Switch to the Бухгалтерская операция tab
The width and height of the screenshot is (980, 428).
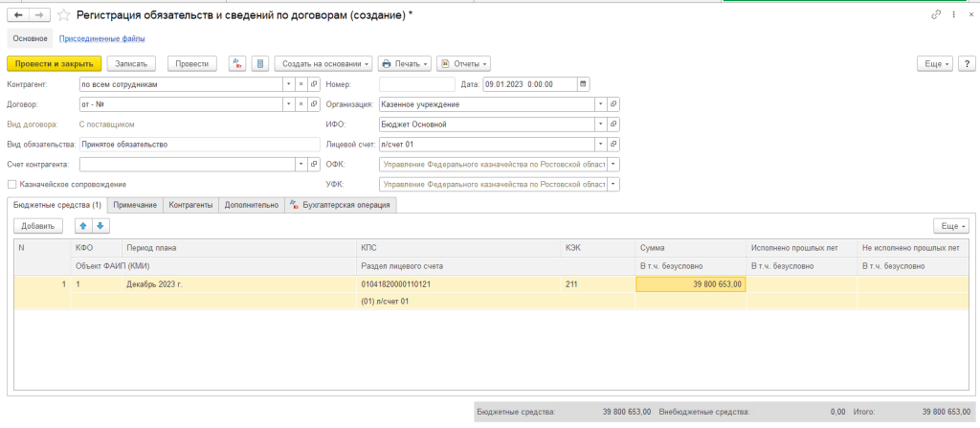coord(341,205)
